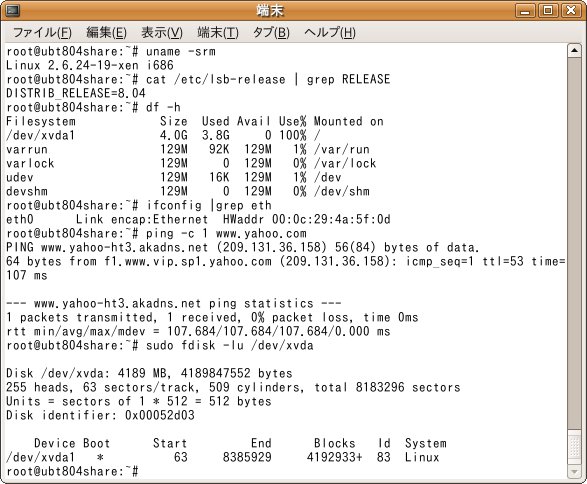The image size is (587, 484).
Task: Click the text 'Linux 2.6.24-19-xen i686'
Action: pos(90,65)
